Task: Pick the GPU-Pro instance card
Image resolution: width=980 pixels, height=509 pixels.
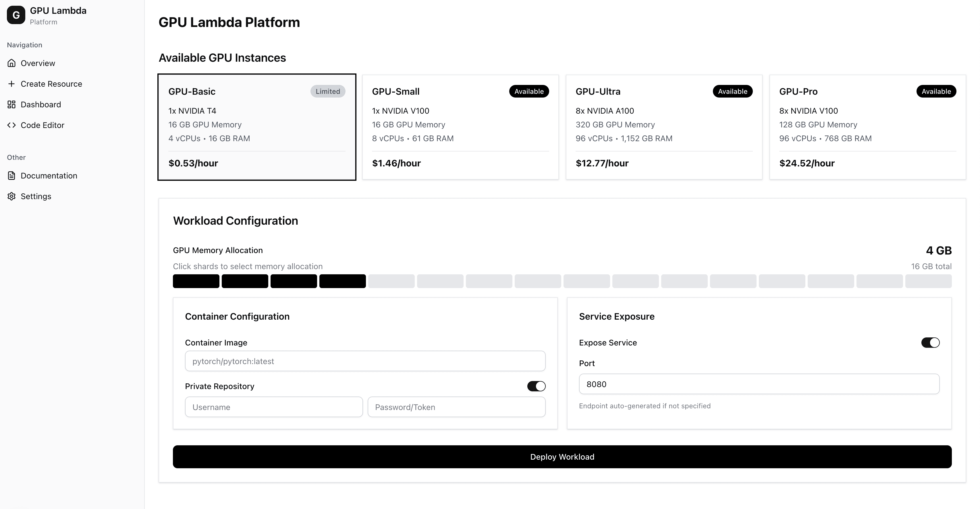Action: (867, 127)
